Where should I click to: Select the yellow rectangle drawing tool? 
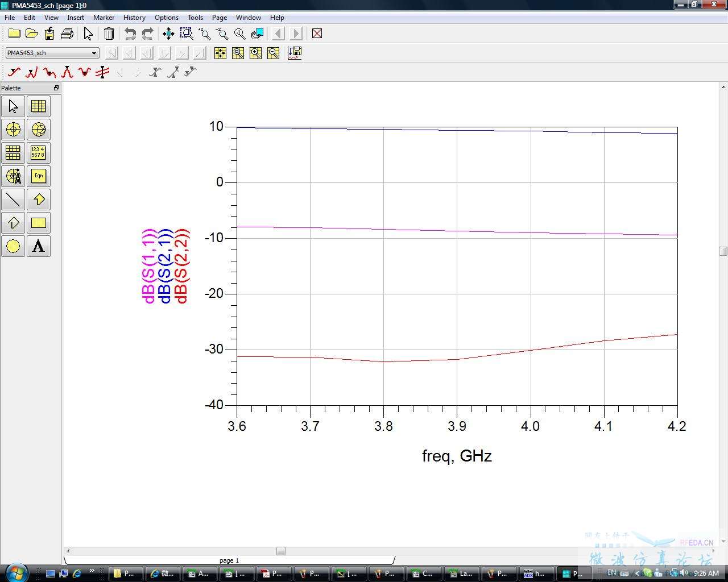pos(39,223)
